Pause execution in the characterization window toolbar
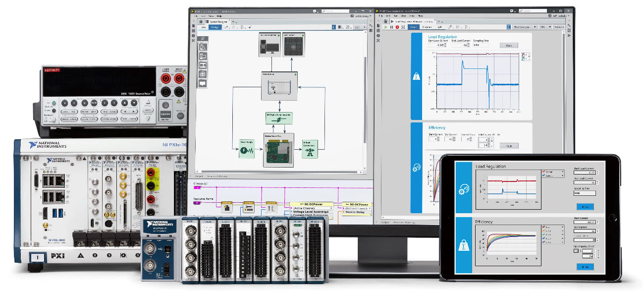This screenshot has height=291, width=644. click(x=391, y=27)
